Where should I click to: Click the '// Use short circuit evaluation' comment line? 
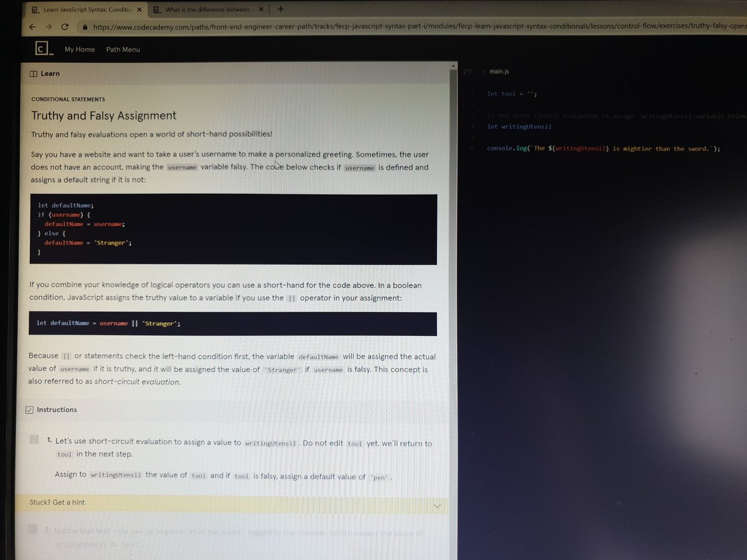coord(616,116)
